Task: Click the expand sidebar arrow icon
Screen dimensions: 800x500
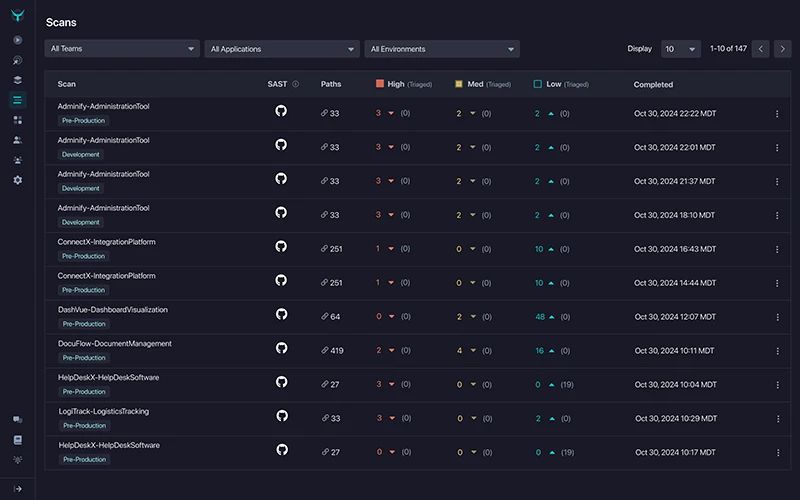Action: pos(18,488)
